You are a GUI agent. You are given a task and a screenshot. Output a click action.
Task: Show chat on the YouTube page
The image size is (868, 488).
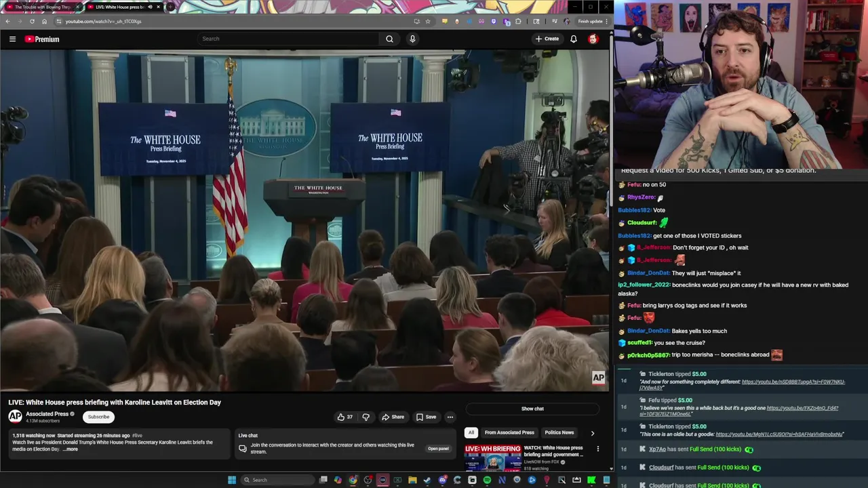pos(532,409)
